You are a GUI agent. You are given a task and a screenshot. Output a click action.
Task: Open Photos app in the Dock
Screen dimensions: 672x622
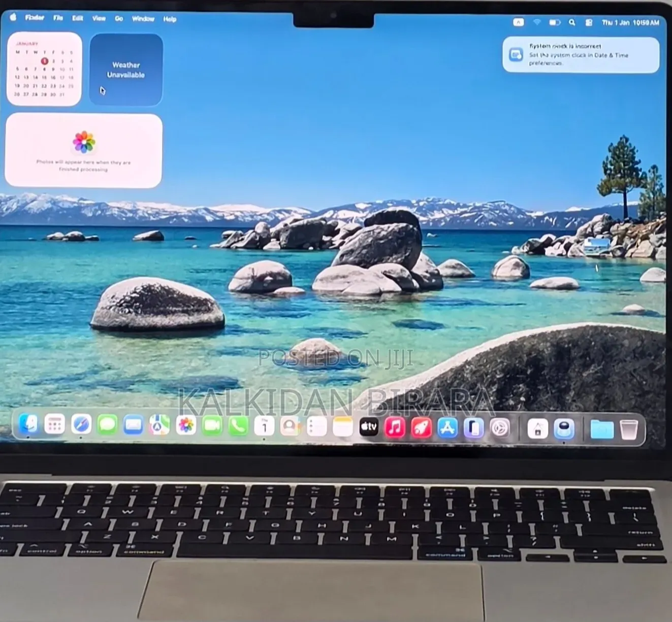[x=186, y=425]
